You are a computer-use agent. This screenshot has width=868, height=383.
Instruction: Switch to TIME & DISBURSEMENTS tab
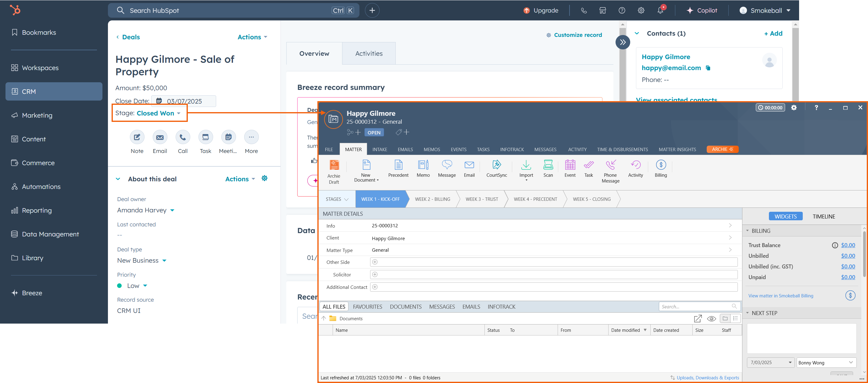point(622,149)
